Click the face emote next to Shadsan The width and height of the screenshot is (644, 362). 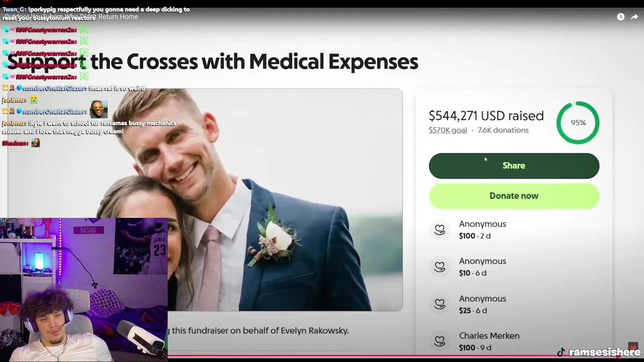pyautogui.click(x=35, y=143)
